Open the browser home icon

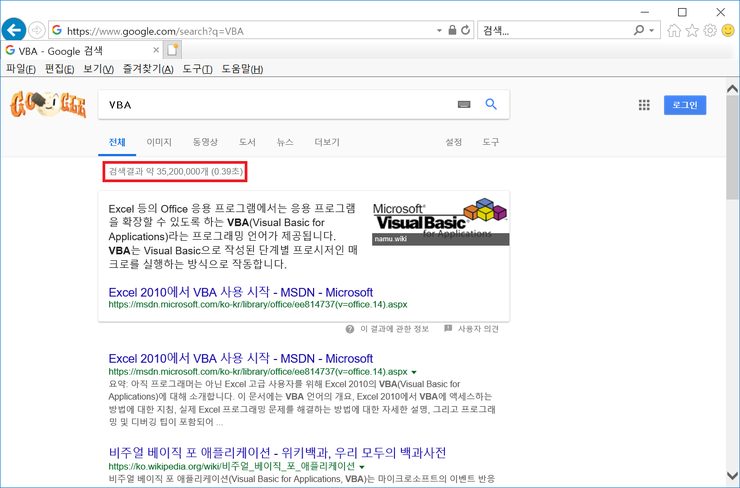[674, 31]
